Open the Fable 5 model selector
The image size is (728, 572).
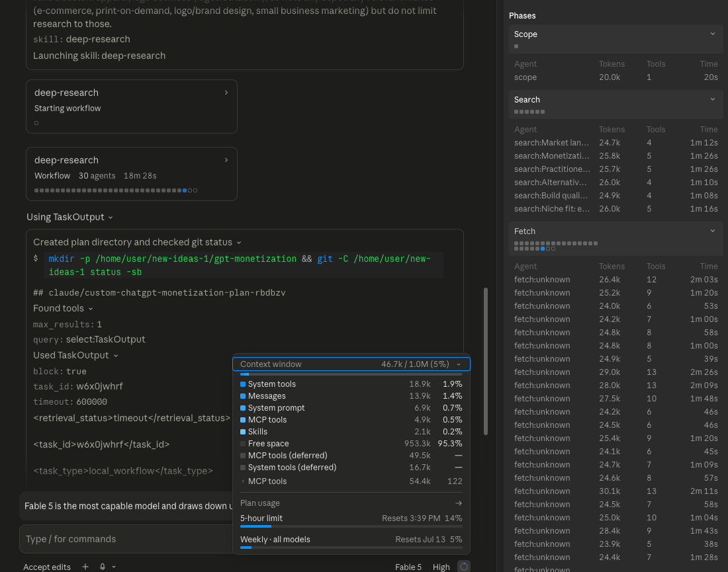tap(408, 567)
